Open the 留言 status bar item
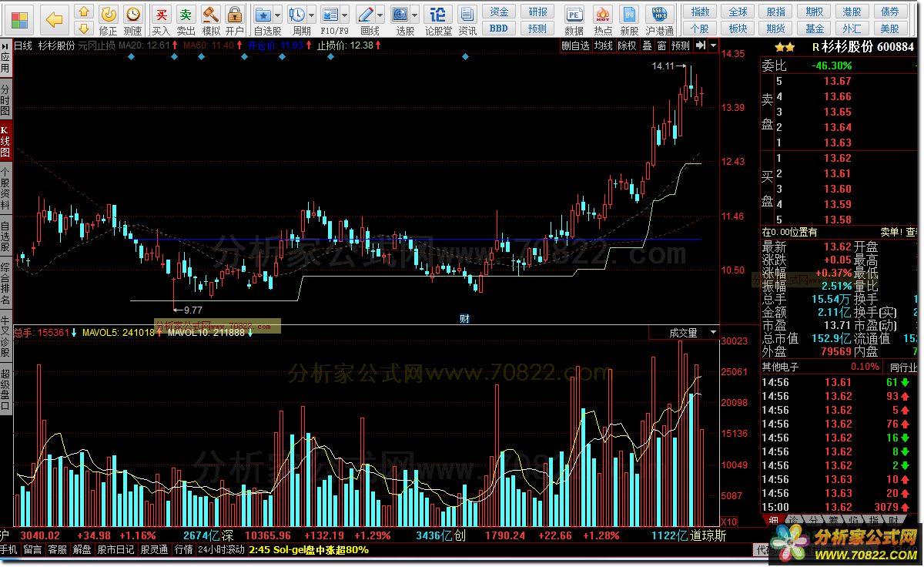The image size is (924, 567). point(32,550)
